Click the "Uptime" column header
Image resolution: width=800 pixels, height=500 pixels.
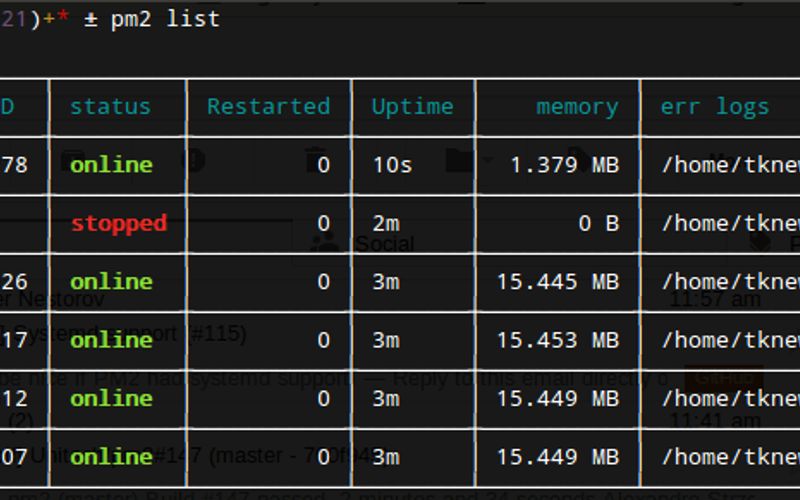pyautogui.click(x=412, y=106)
